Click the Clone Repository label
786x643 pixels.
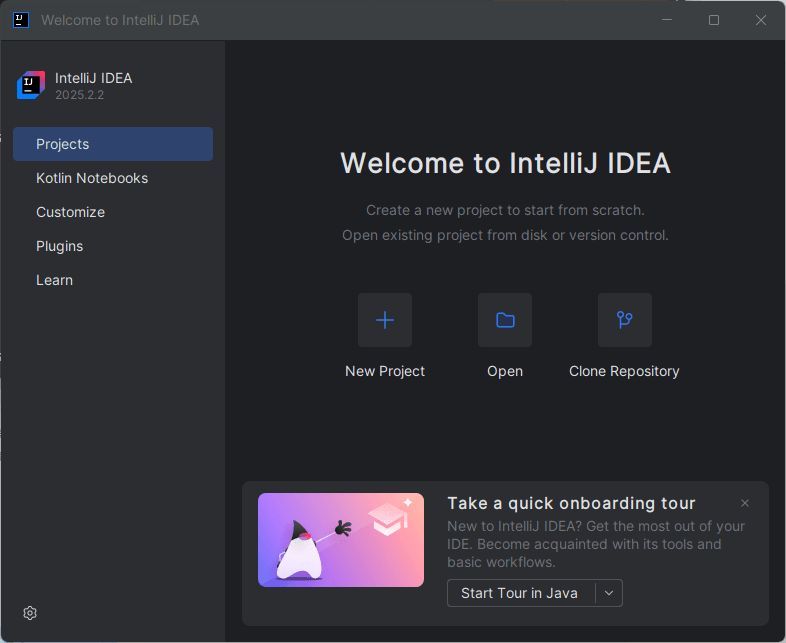[x=624, y=371]
